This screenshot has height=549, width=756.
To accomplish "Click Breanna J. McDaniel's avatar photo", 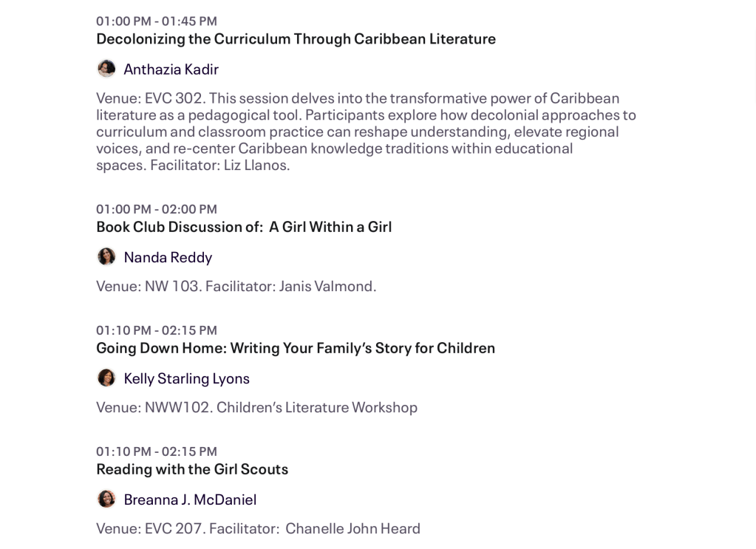I will click(x=106, y=499).
